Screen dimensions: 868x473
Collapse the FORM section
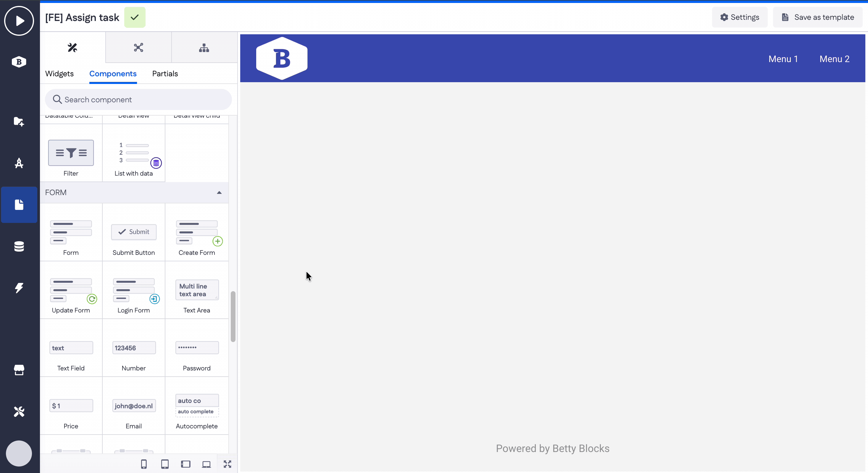[x=219, y=192]
